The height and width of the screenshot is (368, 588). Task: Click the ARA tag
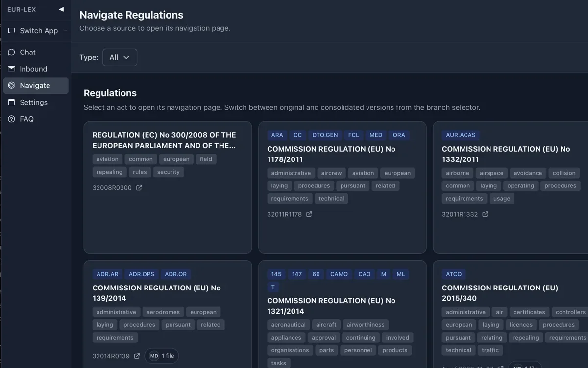point(277,135)
